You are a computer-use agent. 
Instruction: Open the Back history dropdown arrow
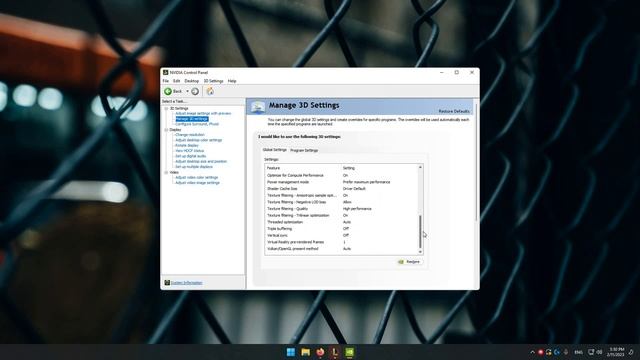click(x=187, y=91)
